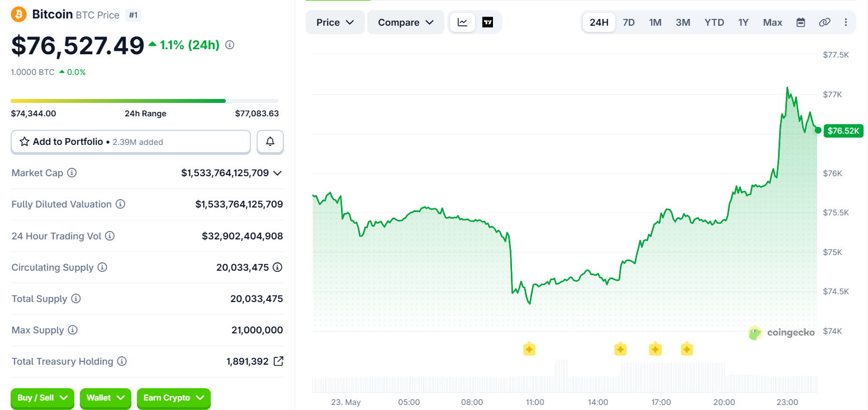Open info tooltip next to 1.1% (24h)
Viewport: 868px width, 410px height.
[230, 45]
